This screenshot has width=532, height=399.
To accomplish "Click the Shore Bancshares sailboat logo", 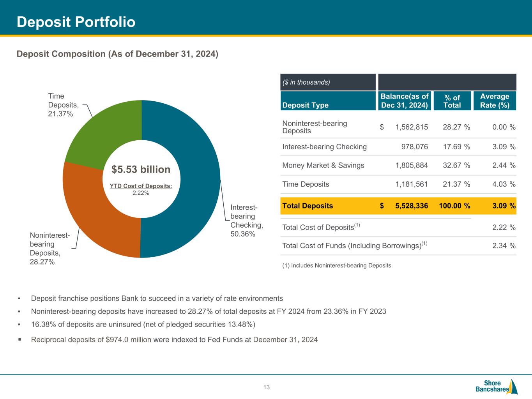I will pos(497,386).
